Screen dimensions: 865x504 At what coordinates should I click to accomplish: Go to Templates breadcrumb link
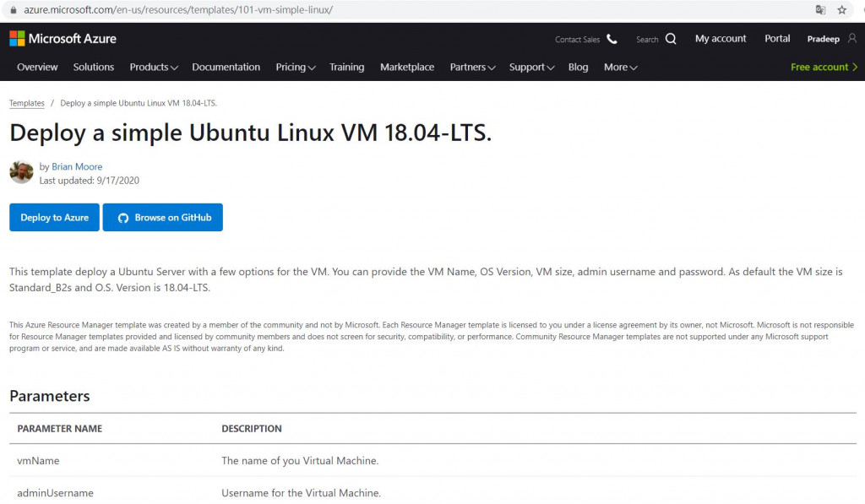click(x=26, y=103)
